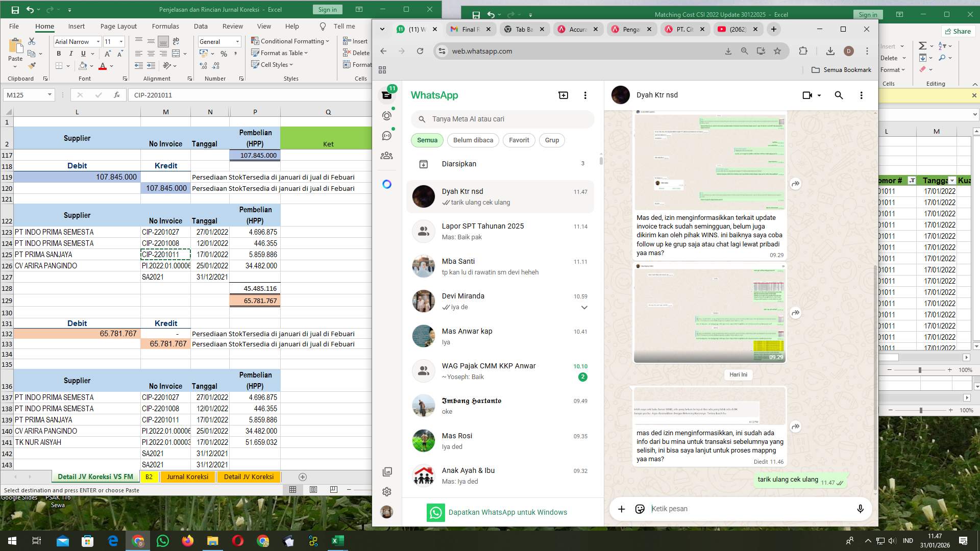Image resolution: width=980 pixels, height=551 pixels.
Task: Open Conditional Formatting in Excel
Action: point(291,41)
